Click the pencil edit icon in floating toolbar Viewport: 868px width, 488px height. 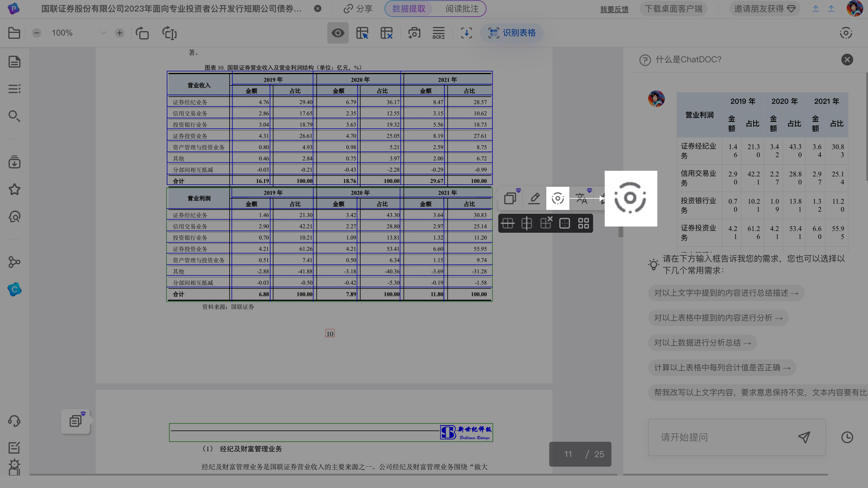[x=534, y=198]
